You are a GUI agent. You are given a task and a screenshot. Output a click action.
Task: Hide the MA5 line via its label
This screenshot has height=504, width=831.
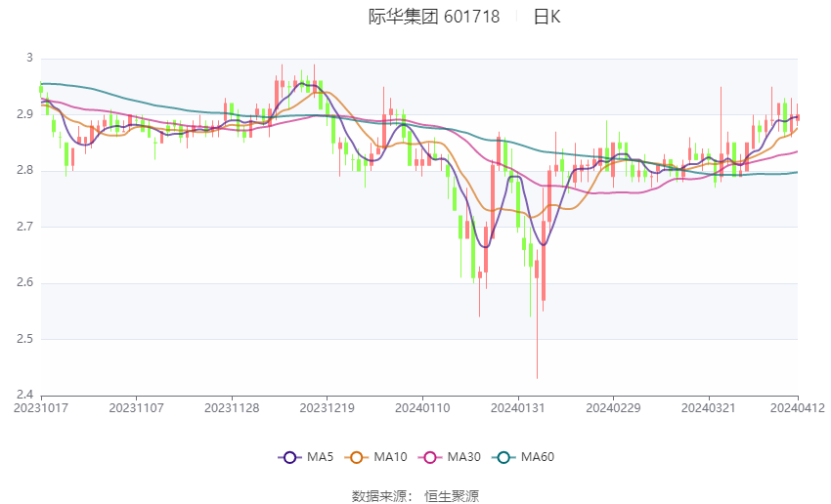coord(320,457)
